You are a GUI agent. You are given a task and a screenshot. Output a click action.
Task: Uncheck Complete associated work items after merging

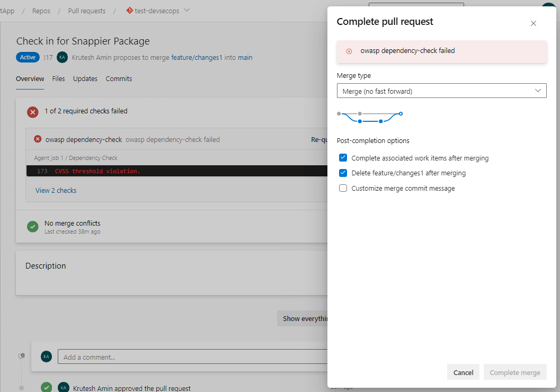(x=343, y=158)
